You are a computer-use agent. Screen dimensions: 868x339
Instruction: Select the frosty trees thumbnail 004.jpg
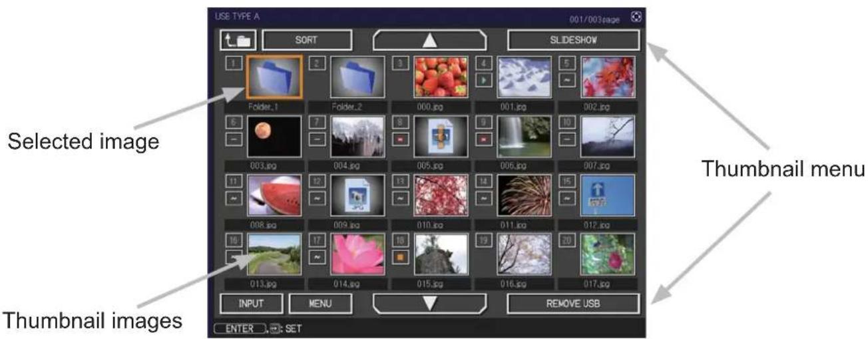pos(357,136)
